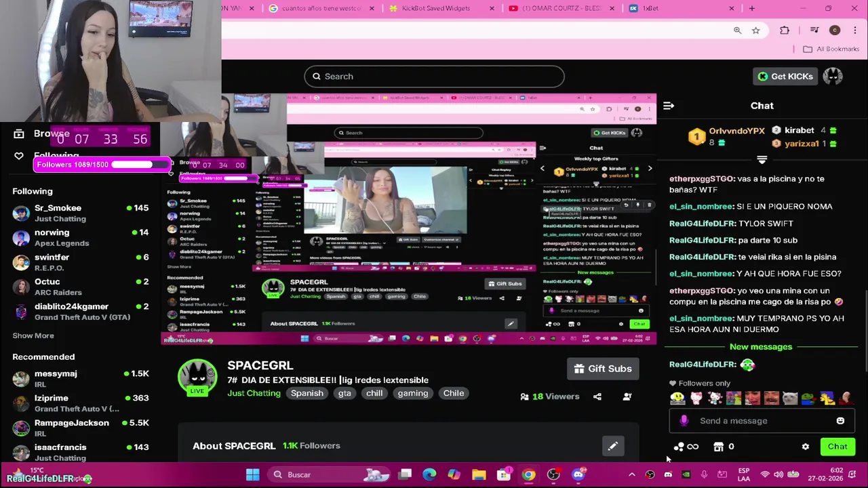Show hidden system tray icons chevron

pyautogui.click(x=632, y=474)
